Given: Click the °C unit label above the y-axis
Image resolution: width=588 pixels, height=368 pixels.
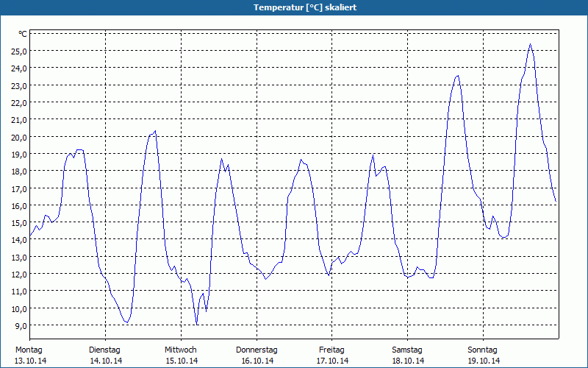Looking at the screenshot, I should [x=23, y=34].
